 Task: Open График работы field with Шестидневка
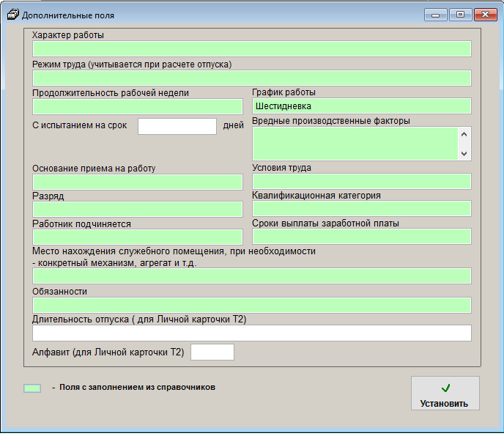362,106
